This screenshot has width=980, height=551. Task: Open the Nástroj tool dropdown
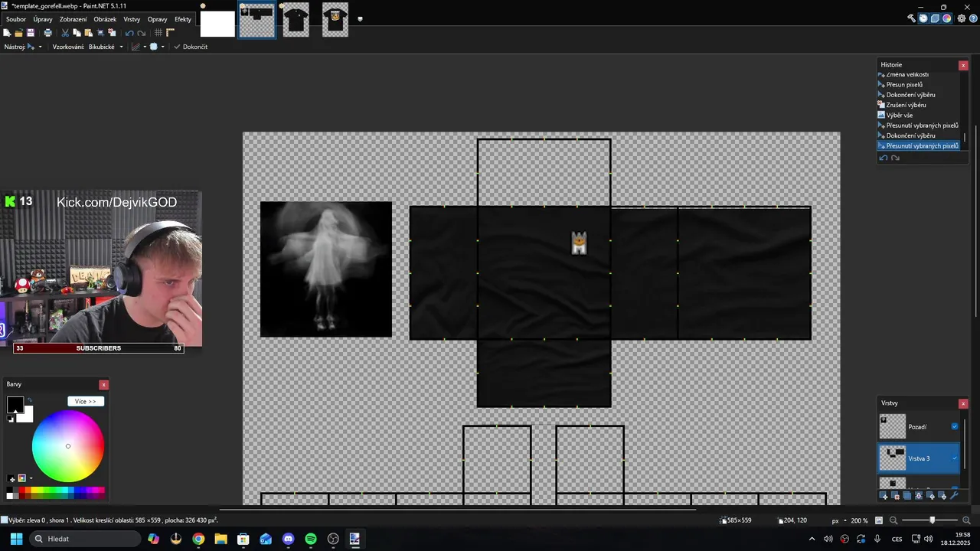click(x=40, y=47)
